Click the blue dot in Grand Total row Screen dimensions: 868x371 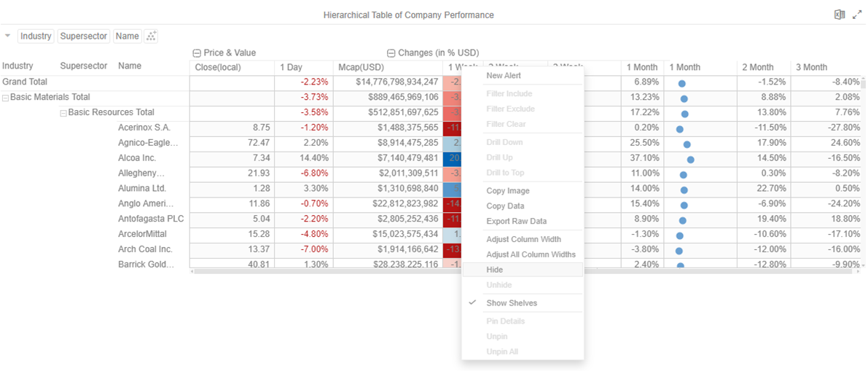pyautogui.click(x=681, y=83)
